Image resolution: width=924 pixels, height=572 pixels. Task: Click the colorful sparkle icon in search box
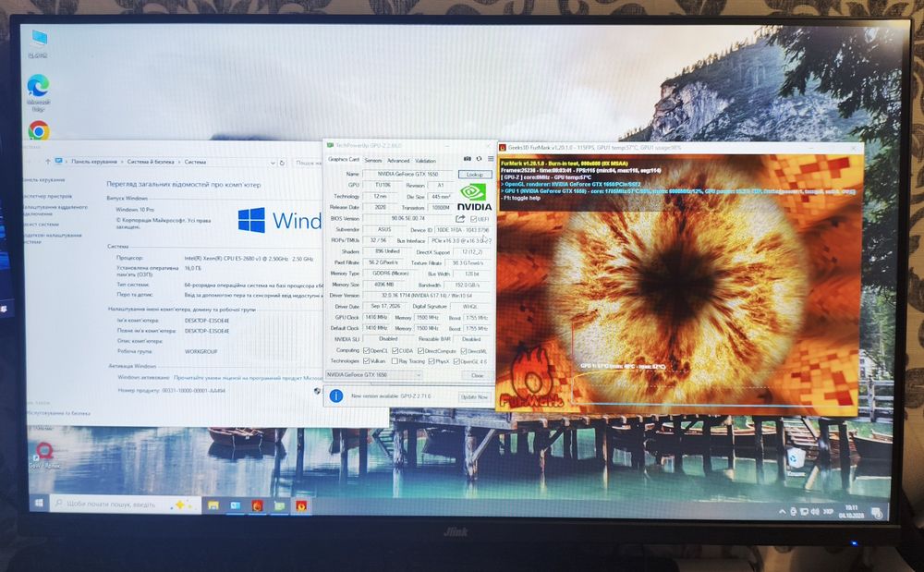pos(180,505)
